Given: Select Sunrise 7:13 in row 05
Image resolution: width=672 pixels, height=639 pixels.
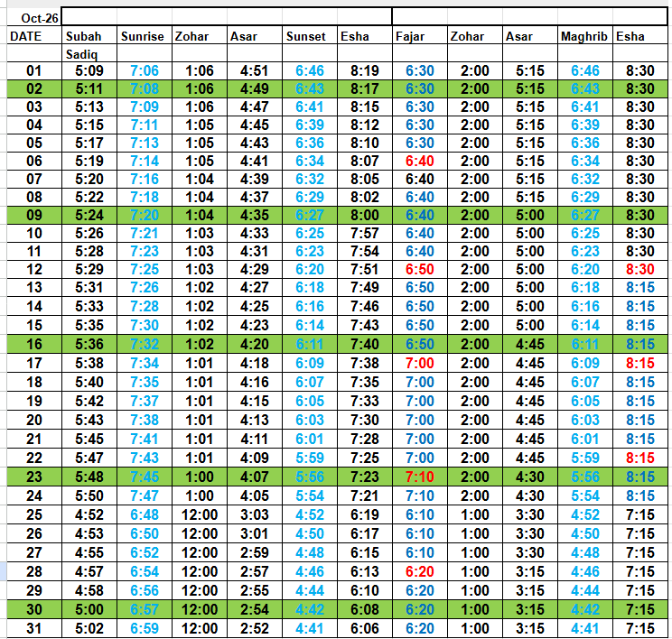Looking at the screenshot, I should 145,143.
